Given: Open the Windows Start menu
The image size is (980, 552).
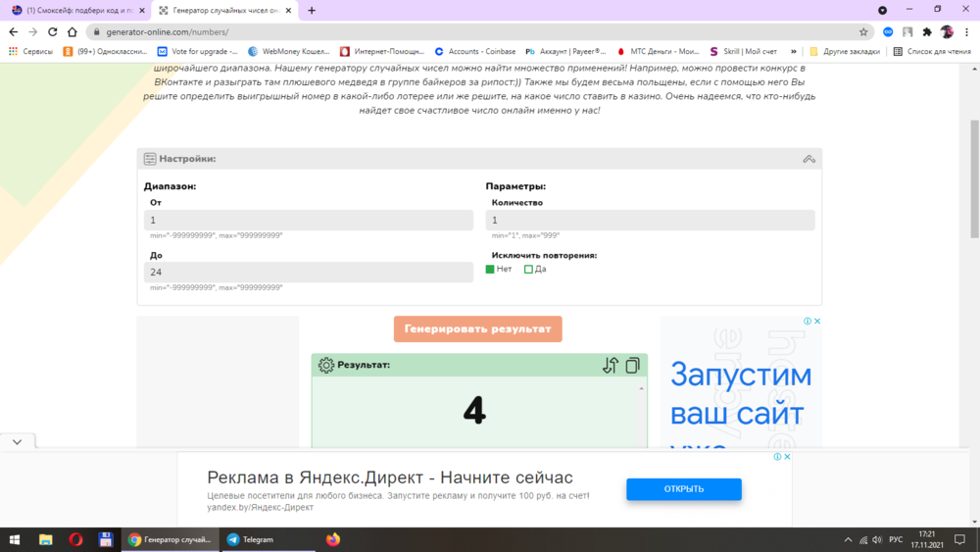Looking at the screenshot, I should point(15,539).
